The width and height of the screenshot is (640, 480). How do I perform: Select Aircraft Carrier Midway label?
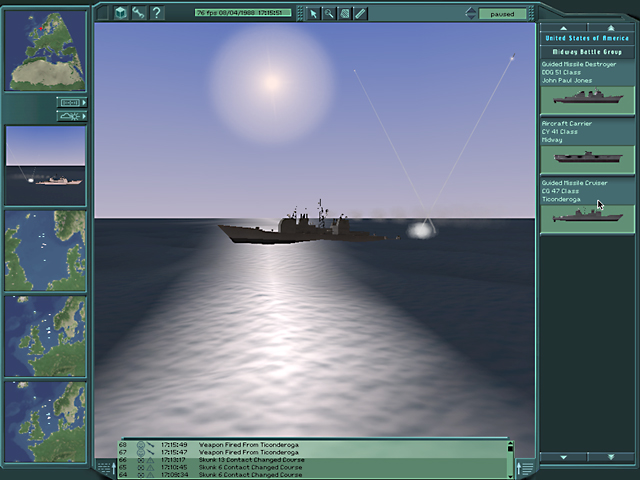tap(567, 131)
